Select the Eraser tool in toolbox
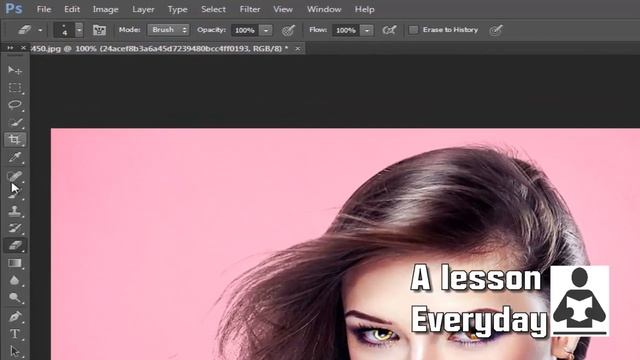Screen dimensions: 640x360 [x=15, y=245]
